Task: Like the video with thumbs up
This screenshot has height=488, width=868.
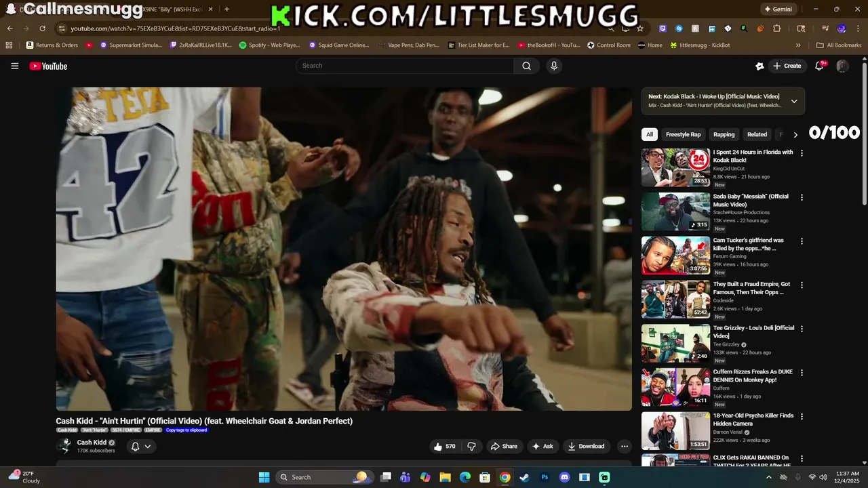Action: (445, 446)
